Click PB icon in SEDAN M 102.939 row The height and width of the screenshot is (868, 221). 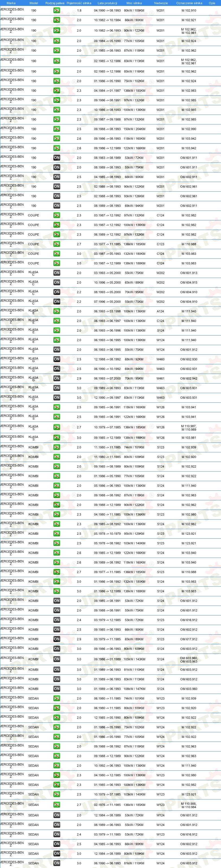point(57,698)
